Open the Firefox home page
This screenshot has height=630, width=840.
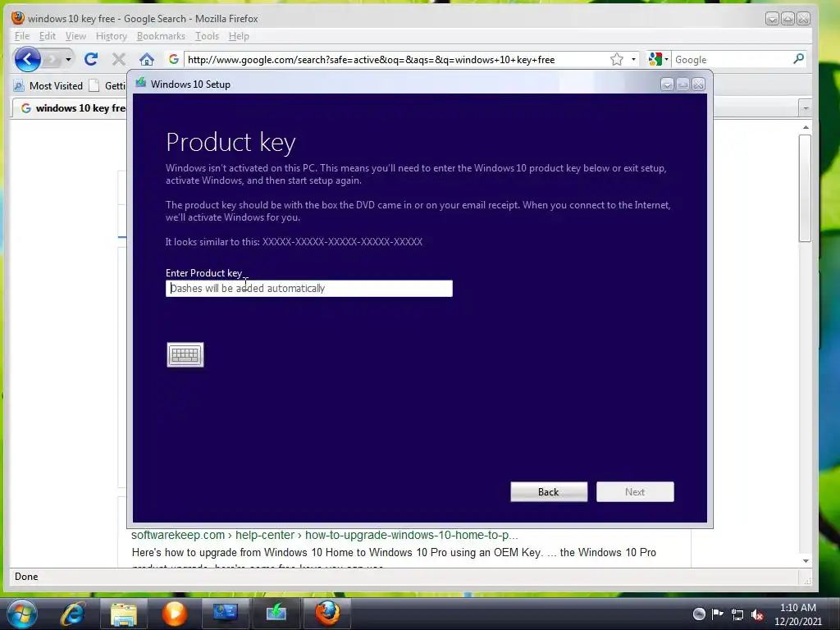coord(147,59)
